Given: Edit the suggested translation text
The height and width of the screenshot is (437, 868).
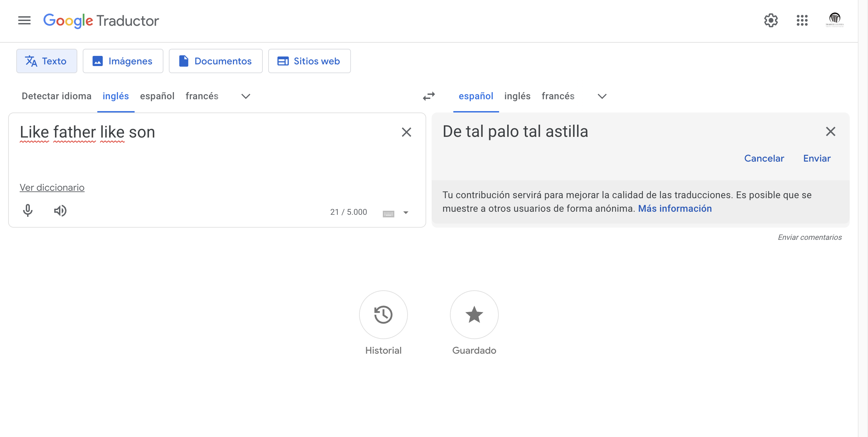Looking at the screenshot, I should click(515, 131).
